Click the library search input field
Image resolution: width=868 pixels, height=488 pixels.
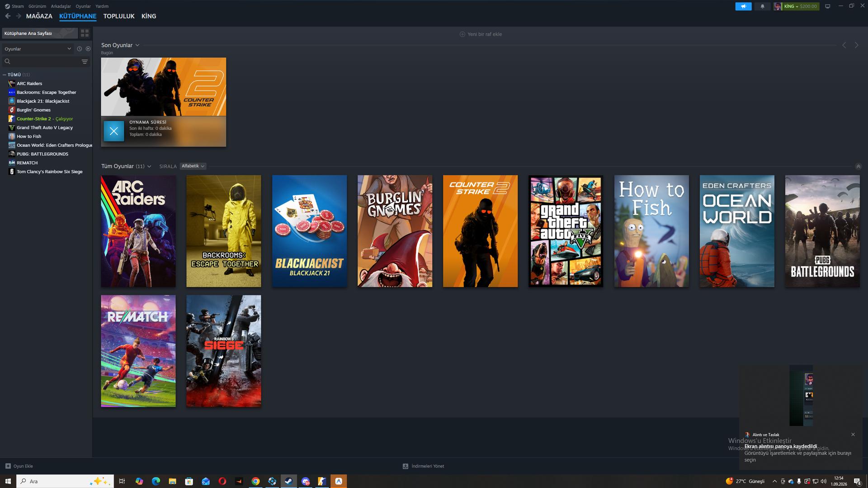(45, 61)
